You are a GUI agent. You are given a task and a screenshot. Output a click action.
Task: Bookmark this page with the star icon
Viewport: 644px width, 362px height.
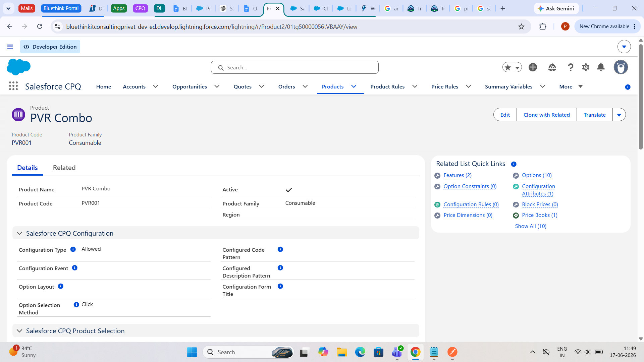click(x=521, y=26)
